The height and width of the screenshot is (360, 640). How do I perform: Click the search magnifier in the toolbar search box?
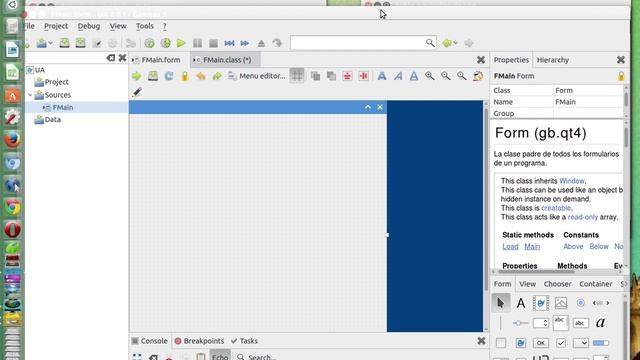coord(430,42)
